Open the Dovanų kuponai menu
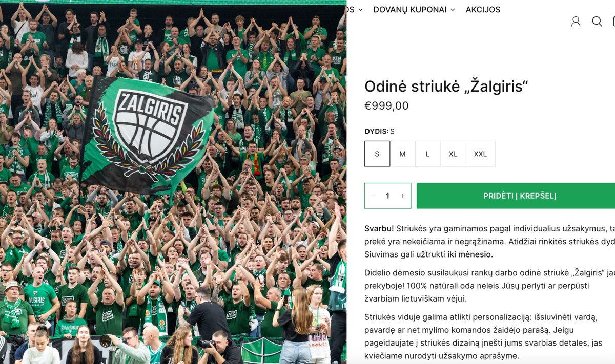 [x=410, y=10]
